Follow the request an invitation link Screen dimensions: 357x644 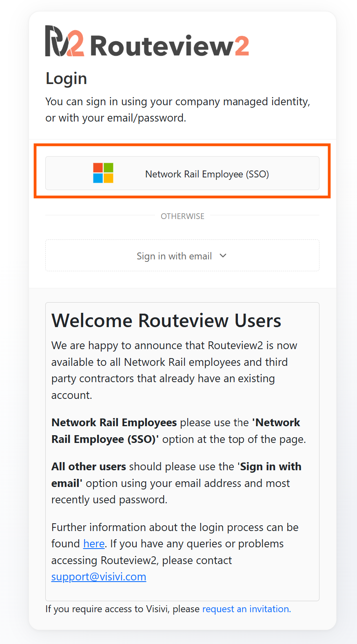[x=246, y=609]
